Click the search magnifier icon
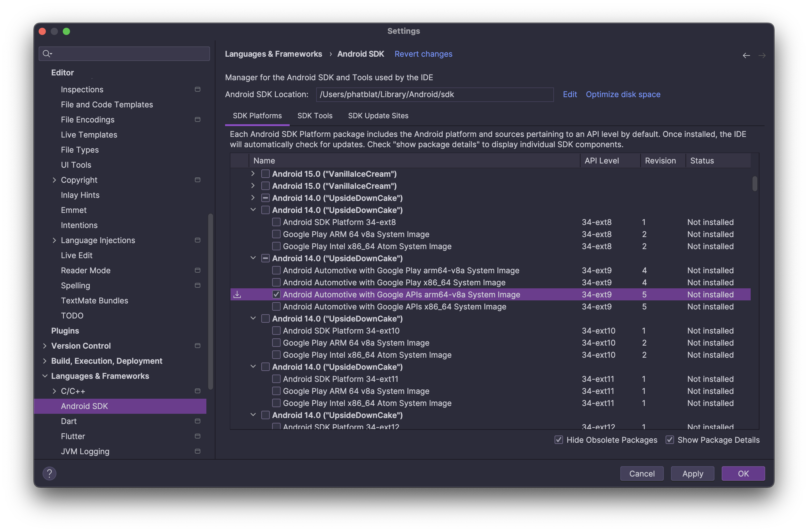This screenshot has width=808, height=532. click(x=46, y=54)
